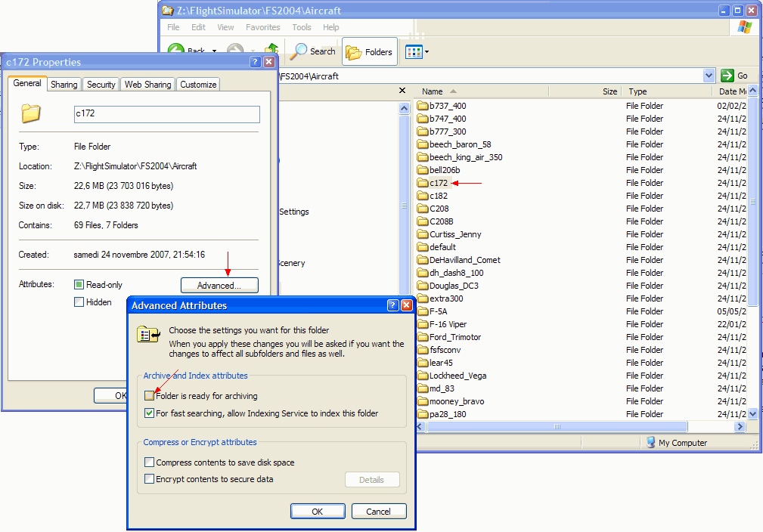The height and width of the screenshot is (532, 763).
Task: Cancel the Advanced Attributes dialog
Action: pyautogui.click(x=378, y=512)
